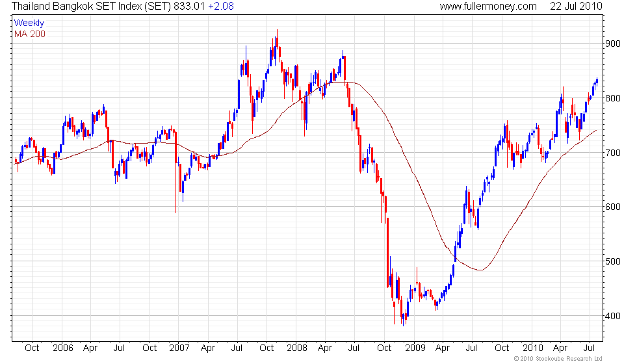The height and width of the screenshot is (364, 637).
Task: Select the 2008 year axis label
Action: pyautogui.click(x=297, y=348)
